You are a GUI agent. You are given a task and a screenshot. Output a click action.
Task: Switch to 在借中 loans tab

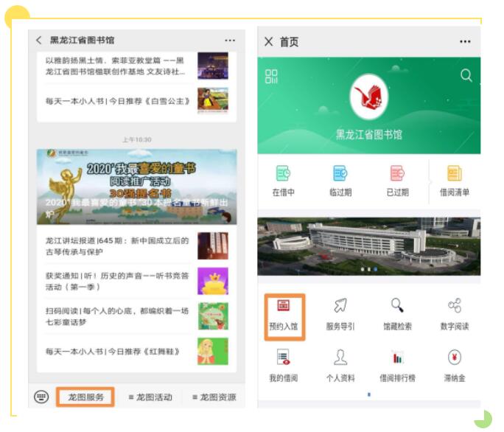[x=283, y=181]
